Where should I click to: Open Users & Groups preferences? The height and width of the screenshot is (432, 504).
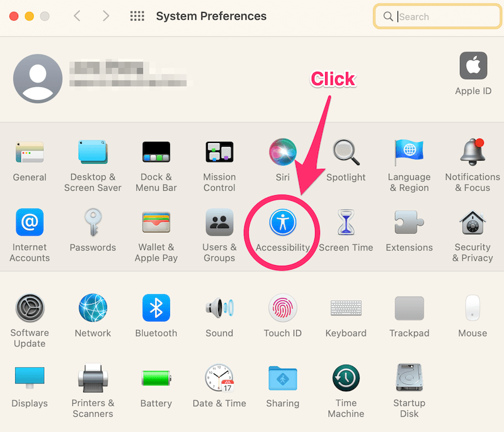(219, 222)
